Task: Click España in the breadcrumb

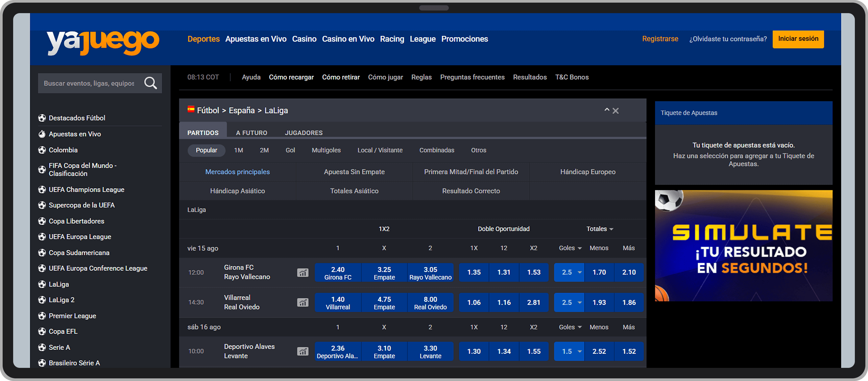Action: click(242, 111)
